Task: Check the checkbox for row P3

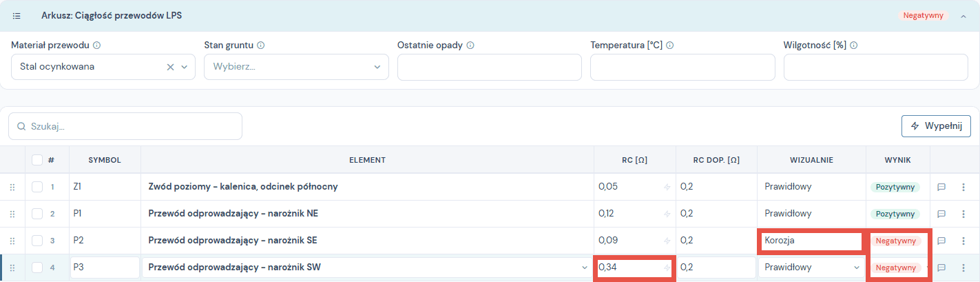Action: click(37, 268)
